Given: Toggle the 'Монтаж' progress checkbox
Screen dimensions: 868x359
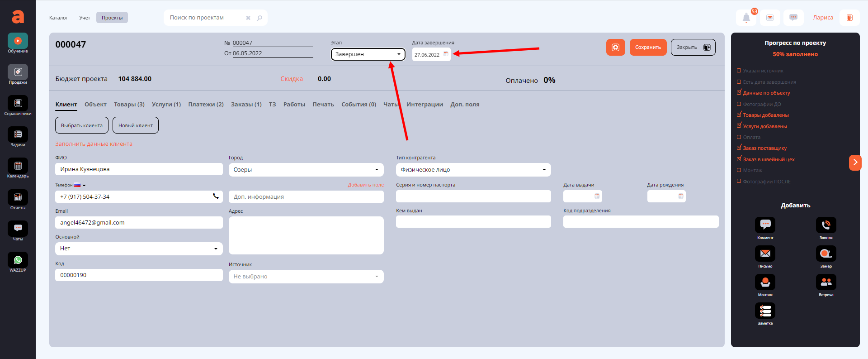Looking at the screenshot, I should (739, 170).
